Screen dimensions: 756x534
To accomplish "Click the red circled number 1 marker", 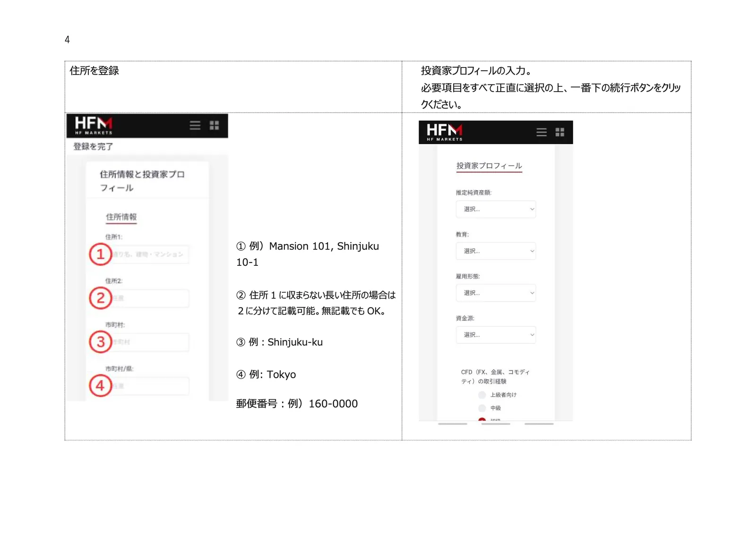I will pyautogui.click(x=100, y=254).
